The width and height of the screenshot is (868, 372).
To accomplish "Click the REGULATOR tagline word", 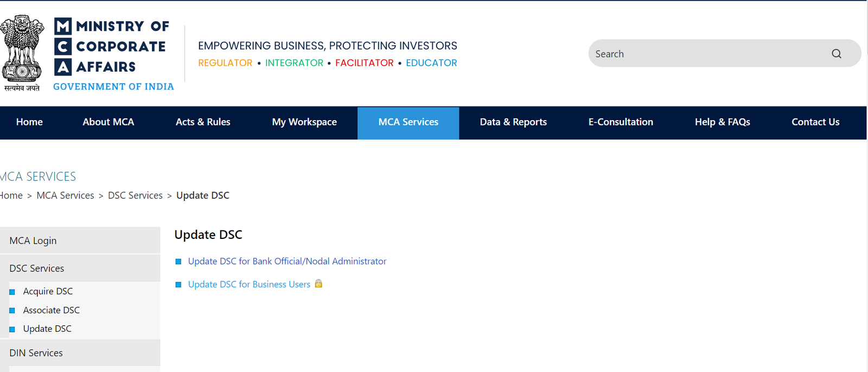I will point(225,63).
